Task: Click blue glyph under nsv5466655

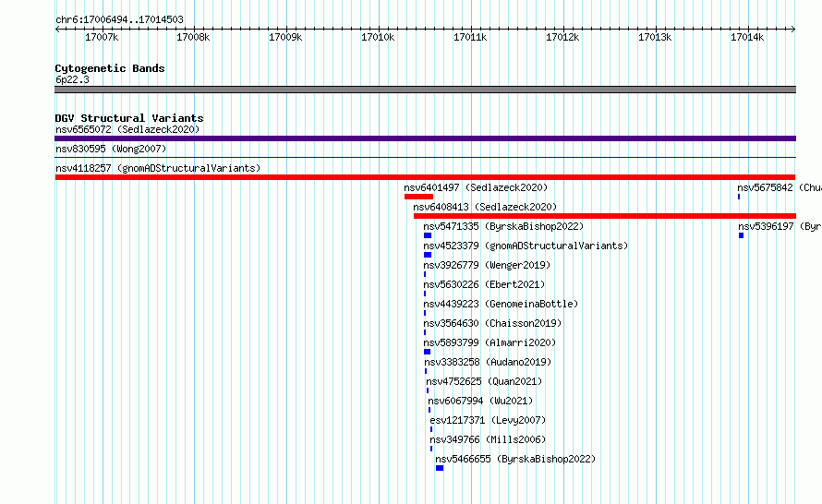Action: (x=440, y=468)
